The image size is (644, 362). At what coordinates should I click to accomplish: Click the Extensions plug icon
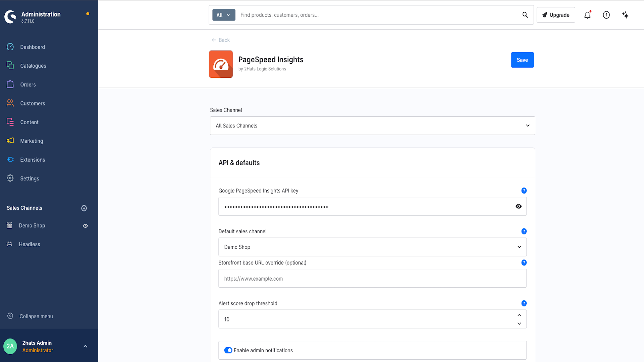[x=10, y=159]
